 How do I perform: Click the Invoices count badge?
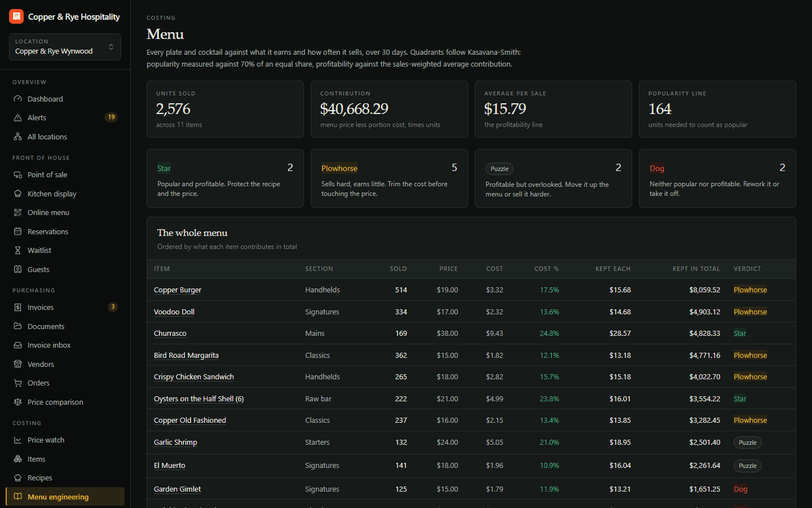[113, 307]
